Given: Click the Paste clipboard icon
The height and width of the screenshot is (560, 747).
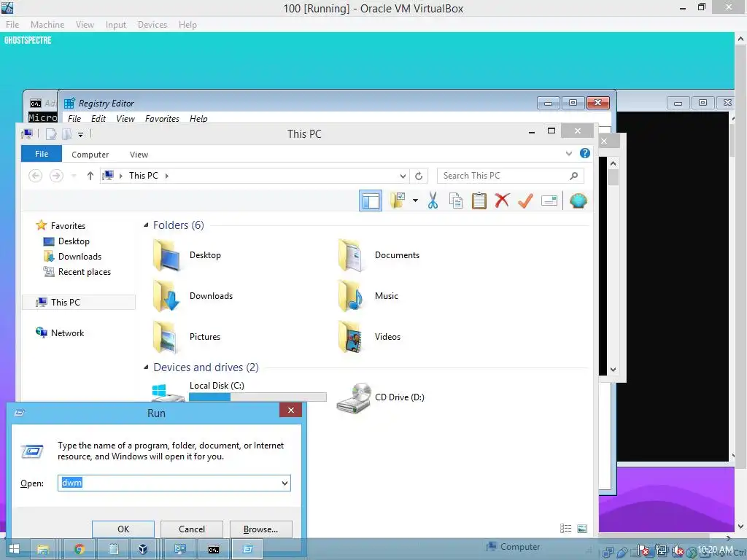Looking at the screenshot, I should pos(479,201).
